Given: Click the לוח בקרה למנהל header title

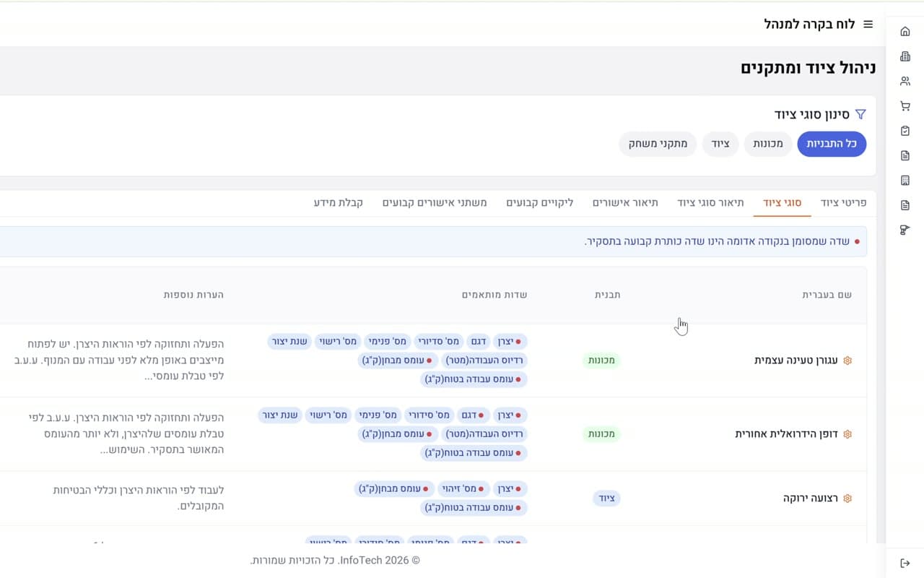Looking at the screenshot, I should [809, 24].
